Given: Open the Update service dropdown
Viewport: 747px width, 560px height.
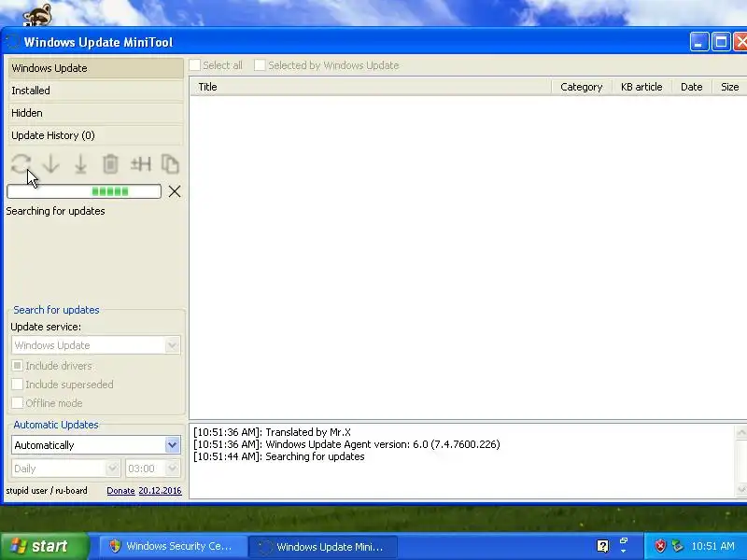Looking at the screenshot, I should coord(96,345).
